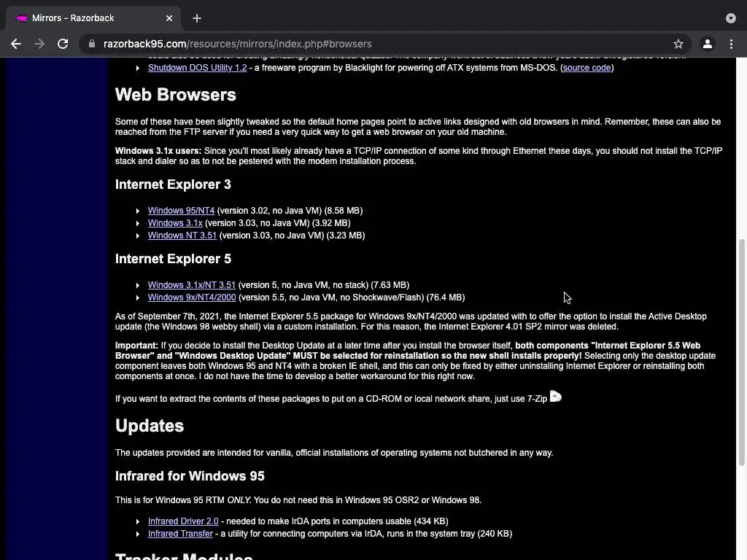The height and width of the screenshot is (560, 747).
Task: Click the bullet arrow beside Windows 95/NT4
Action: click(138, 211)
